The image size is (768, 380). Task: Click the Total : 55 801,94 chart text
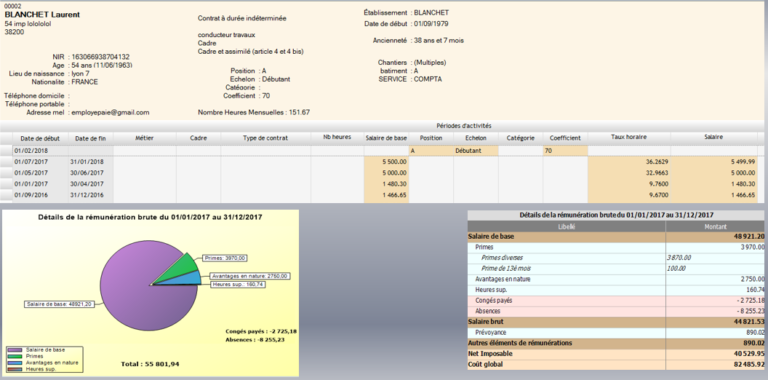[149, 364]
